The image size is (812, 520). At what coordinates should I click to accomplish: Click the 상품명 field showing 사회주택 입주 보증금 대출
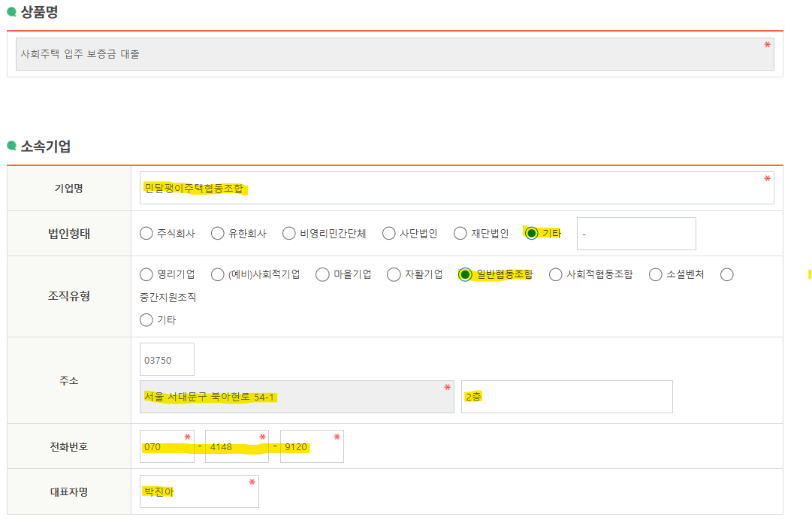394,54
